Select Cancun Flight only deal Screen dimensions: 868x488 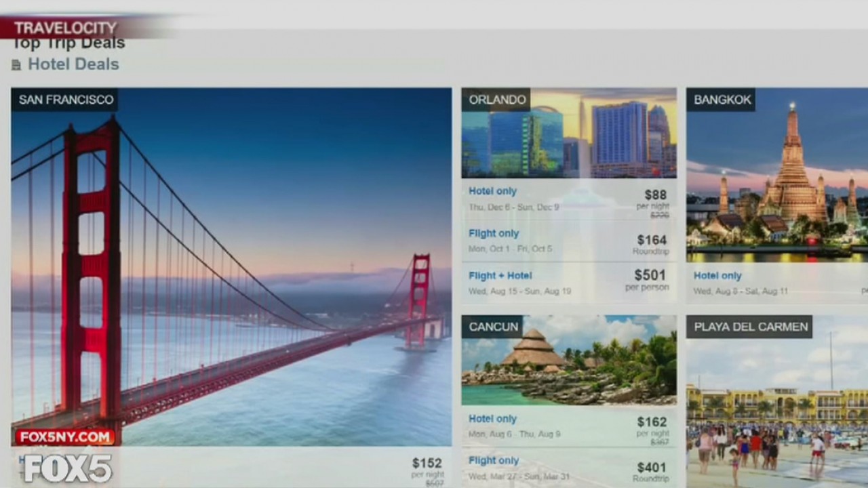click(494, 460)
